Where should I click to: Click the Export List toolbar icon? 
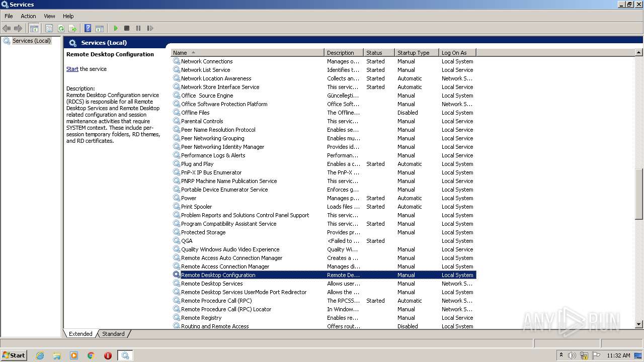click(72, 28)
